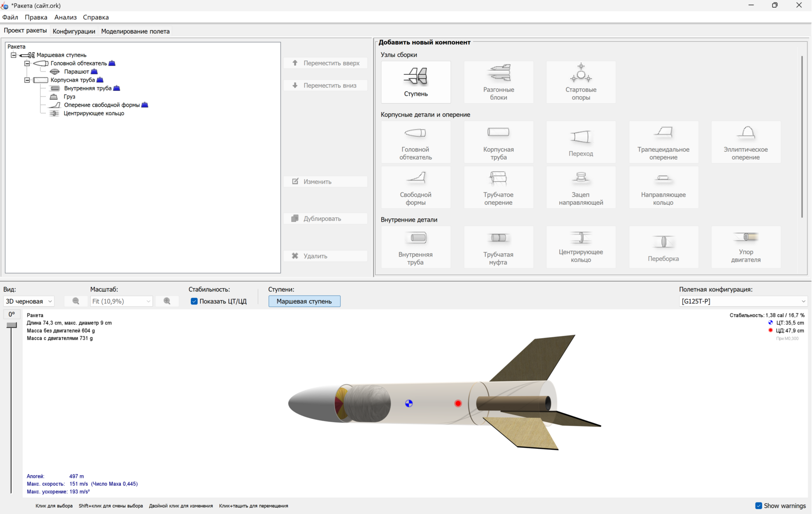
Task: Open the Анализ menu
Action: [65, 17]
